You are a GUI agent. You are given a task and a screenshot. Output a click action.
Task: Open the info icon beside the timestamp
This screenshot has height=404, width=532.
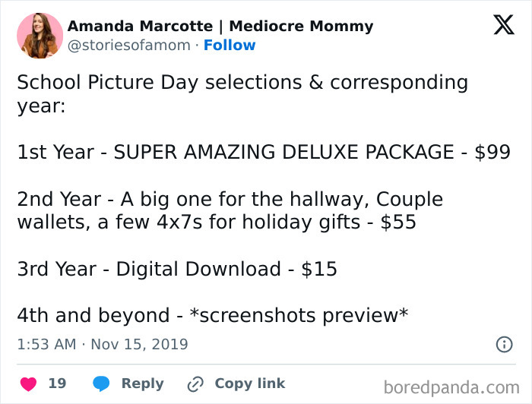point(504,344)
